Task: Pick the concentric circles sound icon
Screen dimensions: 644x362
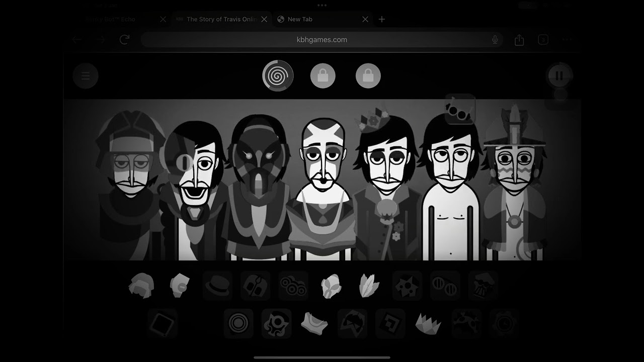Action: click(238, 323)
